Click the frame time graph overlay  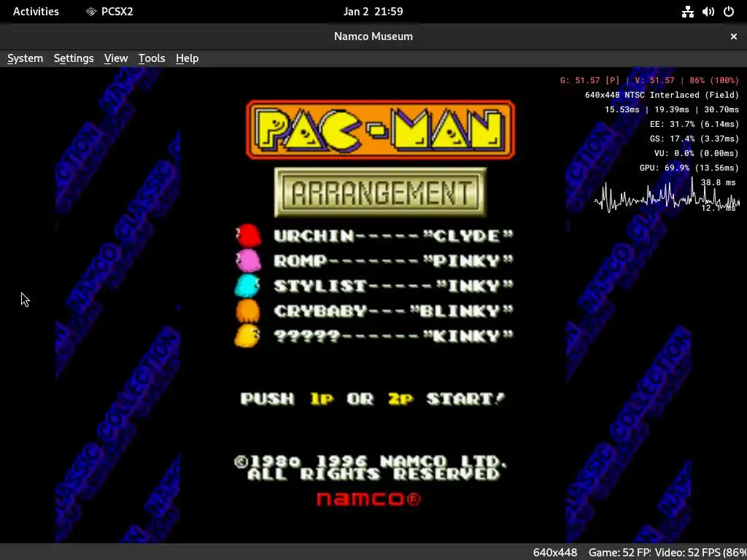(x=667, y=194)
